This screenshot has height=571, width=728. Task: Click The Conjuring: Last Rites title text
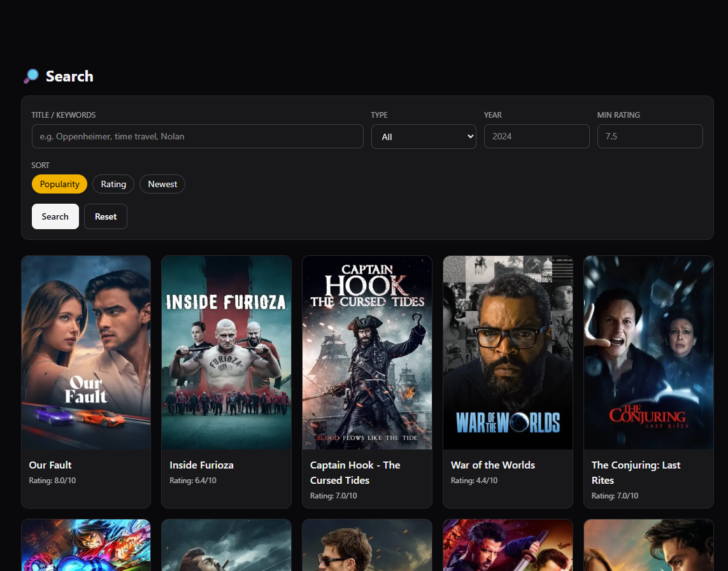[636, 472]
